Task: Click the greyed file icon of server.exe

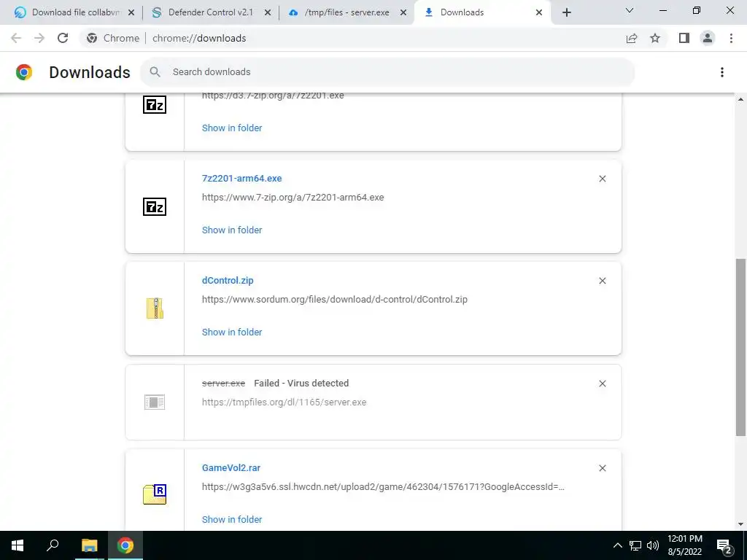Action: click(x=155, y=402)
